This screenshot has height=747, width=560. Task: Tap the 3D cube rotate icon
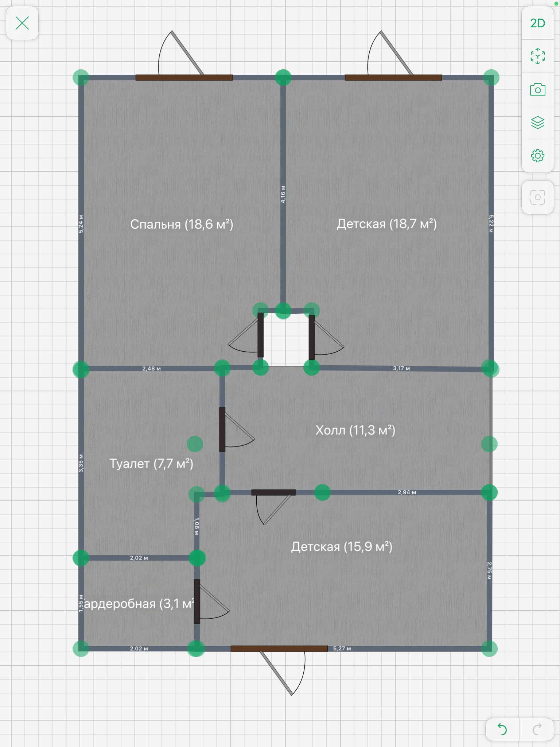point(537,56)
